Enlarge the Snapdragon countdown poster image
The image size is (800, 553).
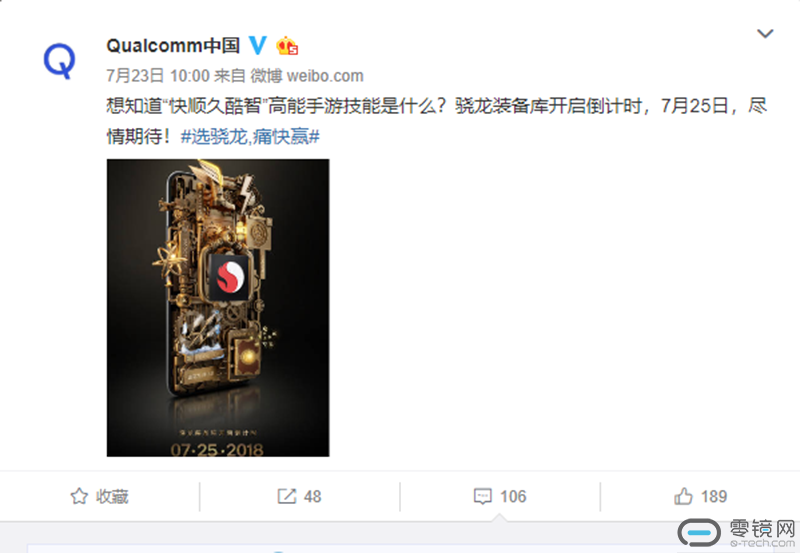[218, 308]
